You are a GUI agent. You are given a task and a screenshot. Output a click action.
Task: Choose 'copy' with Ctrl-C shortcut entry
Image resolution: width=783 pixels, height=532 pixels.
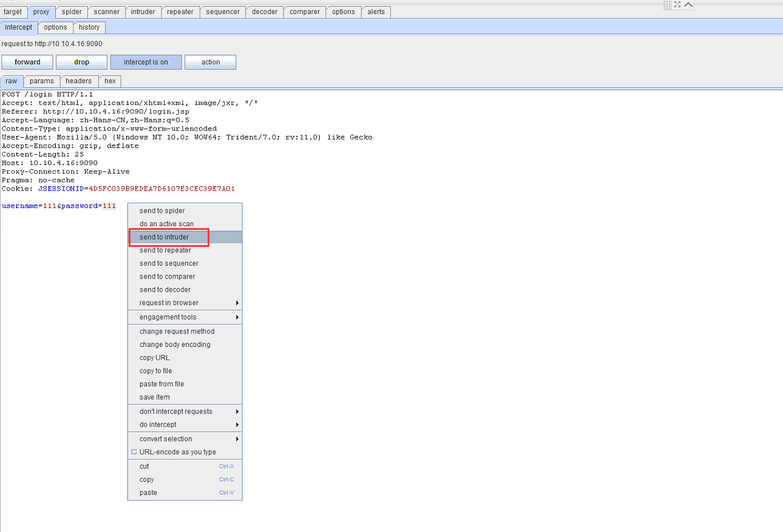coord(185,480)
